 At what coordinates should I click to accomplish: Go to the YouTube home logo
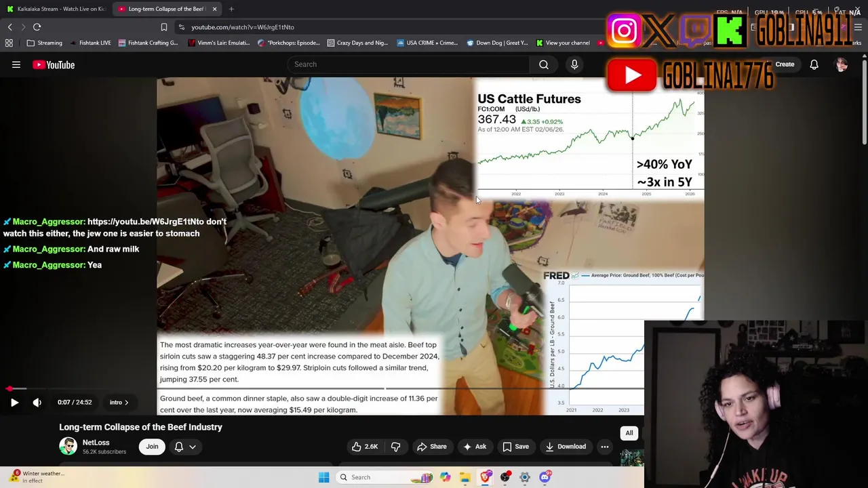tap(54, 65)
